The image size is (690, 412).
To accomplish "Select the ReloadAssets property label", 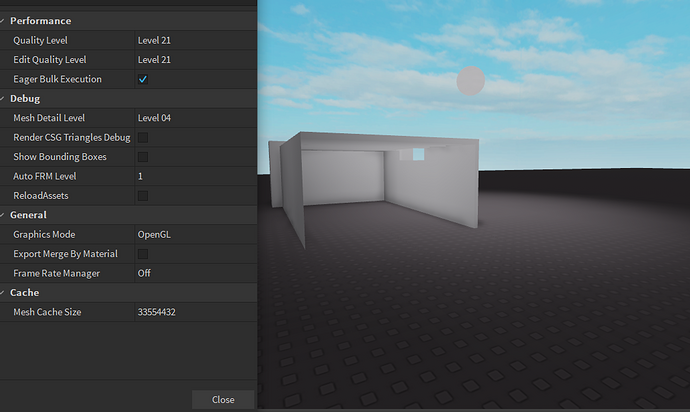I will pos(40,195).
